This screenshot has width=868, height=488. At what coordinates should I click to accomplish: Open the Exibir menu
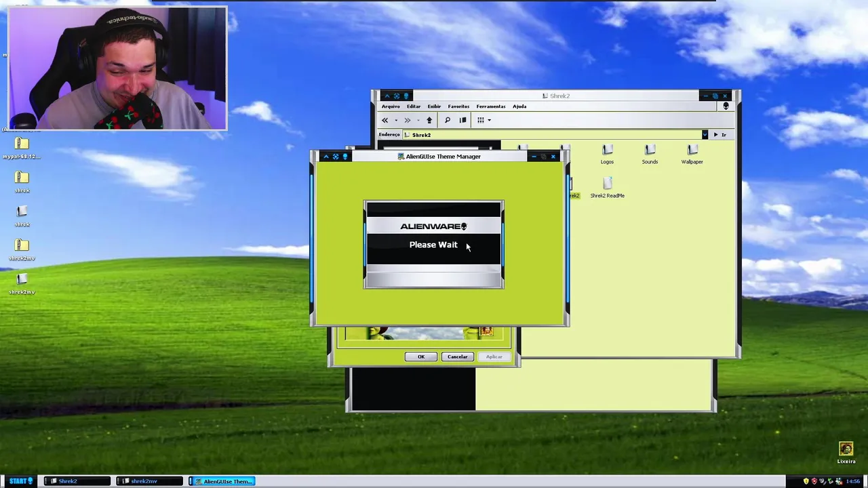point(434,106)
